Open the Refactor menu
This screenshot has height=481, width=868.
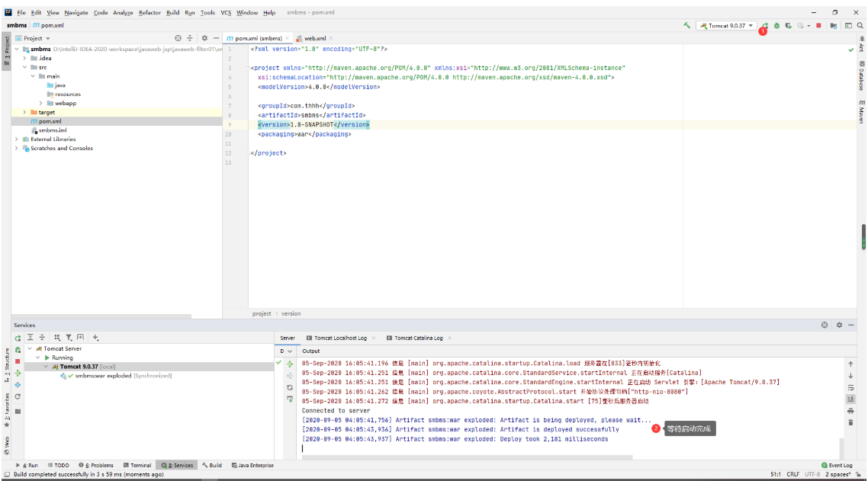point(149,13)
